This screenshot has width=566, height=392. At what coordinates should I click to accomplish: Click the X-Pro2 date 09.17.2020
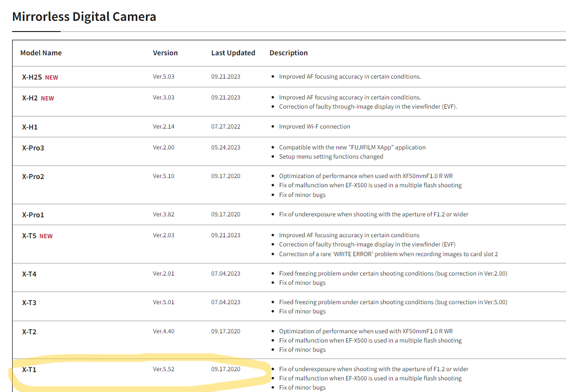[226, 176]
